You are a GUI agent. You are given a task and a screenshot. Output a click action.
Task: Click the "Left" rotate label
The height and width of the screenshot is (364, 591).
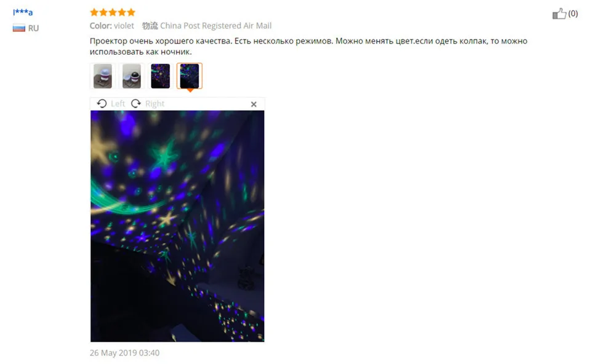118,103
